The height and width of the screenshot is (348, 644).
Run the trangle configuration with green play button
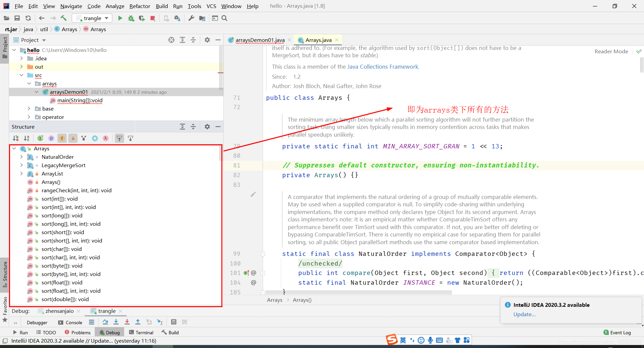point(120,18)
